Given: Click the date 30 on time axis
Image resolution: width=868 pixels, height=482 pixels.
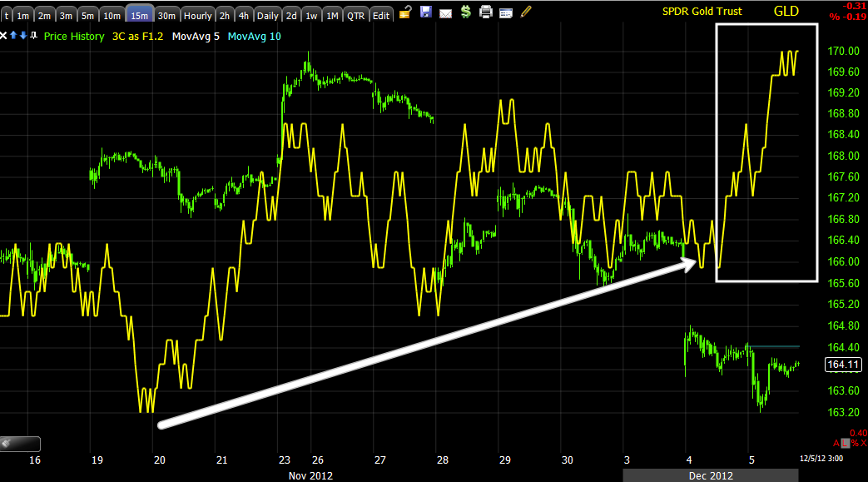Looking at the screenshot, I should [567, 460].
